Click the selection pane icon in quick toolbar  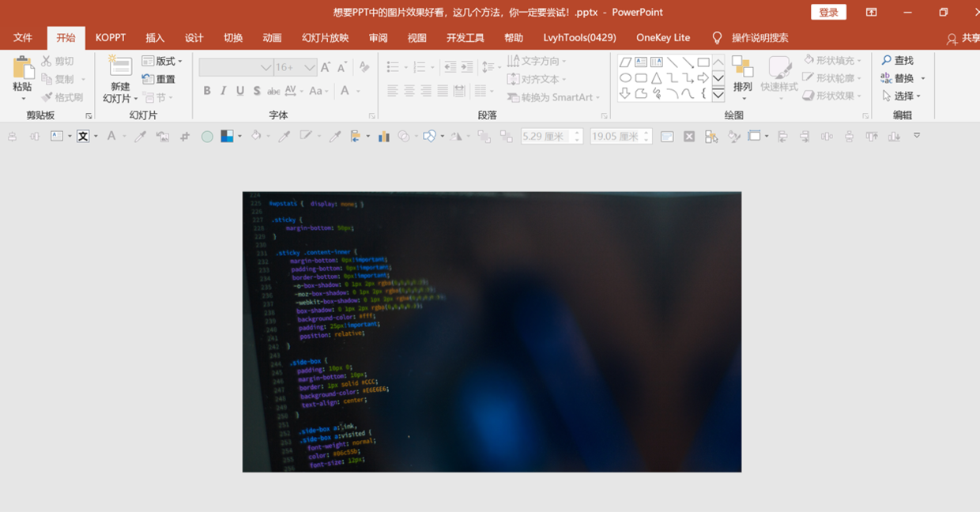point(711,137)
